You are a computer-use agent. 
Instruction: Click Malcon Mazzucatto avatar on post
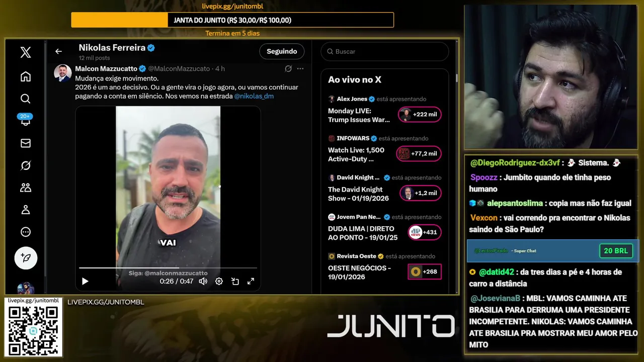63,73
